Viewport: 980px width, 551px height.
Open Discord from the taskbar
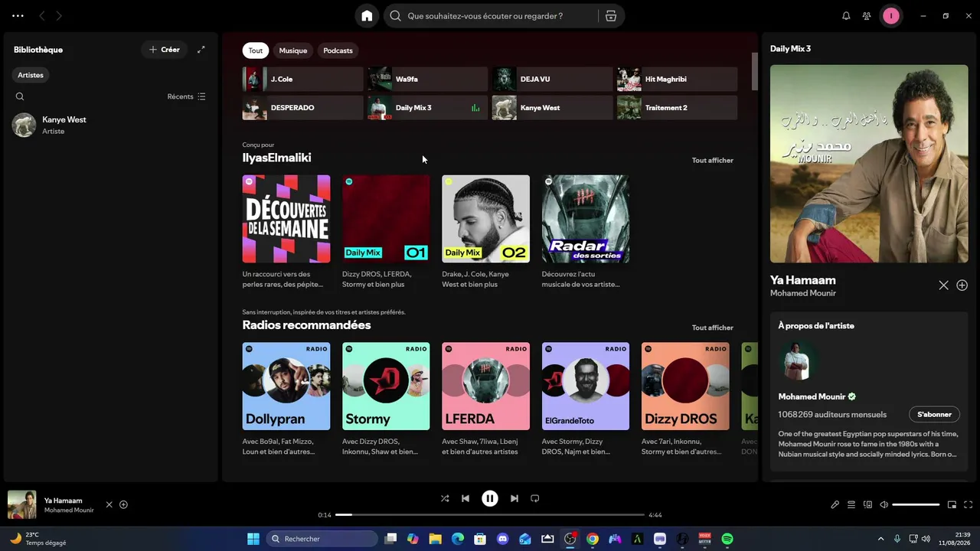503,539
